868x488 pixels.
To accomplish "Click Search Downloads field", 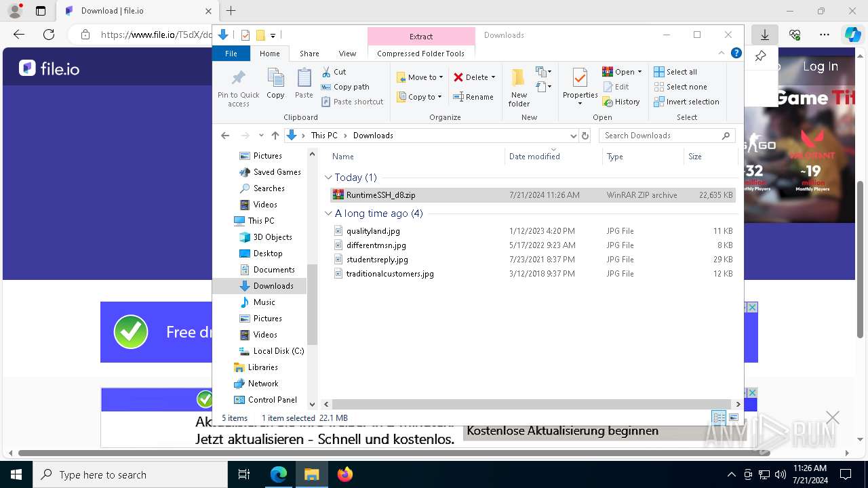I will (x=667, y=136).
